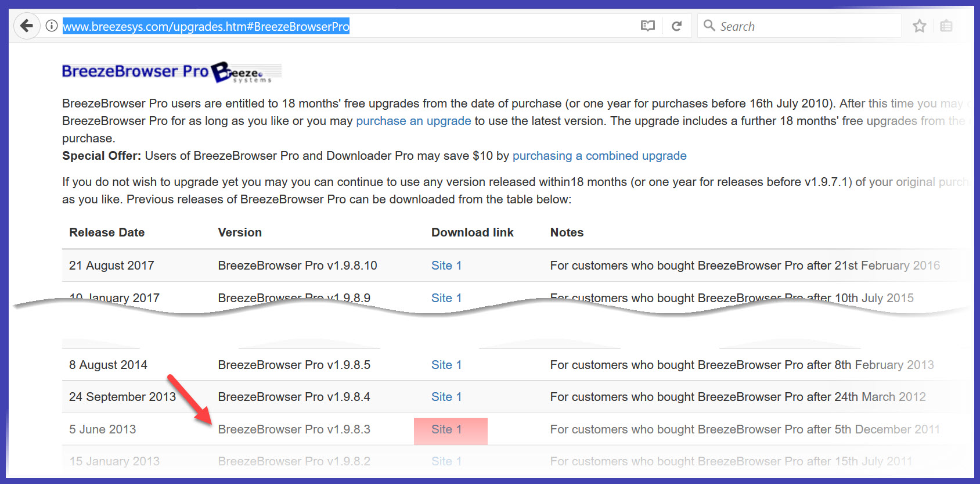Follow 'purchasing a combined upgrade' link
The height and width of the screenshot is (484, 980).
(599, 156)
